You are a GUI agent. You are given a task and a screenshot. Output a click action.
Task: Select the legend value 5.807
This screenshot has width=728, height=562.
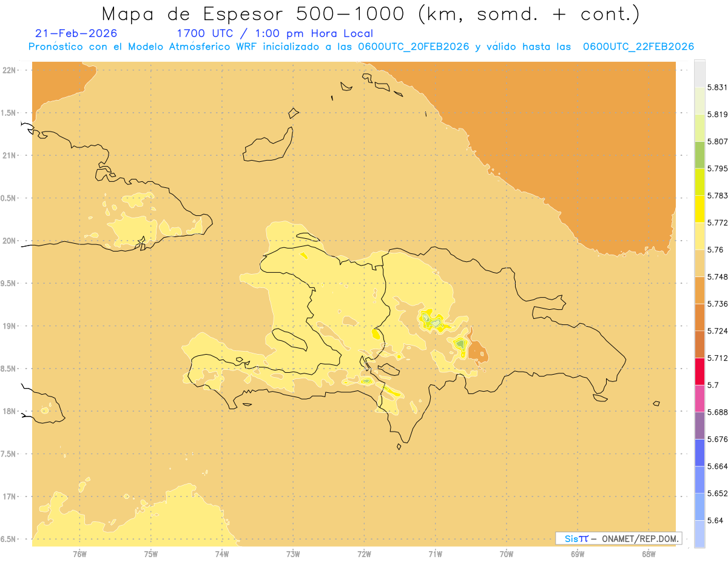pos(717,142)
